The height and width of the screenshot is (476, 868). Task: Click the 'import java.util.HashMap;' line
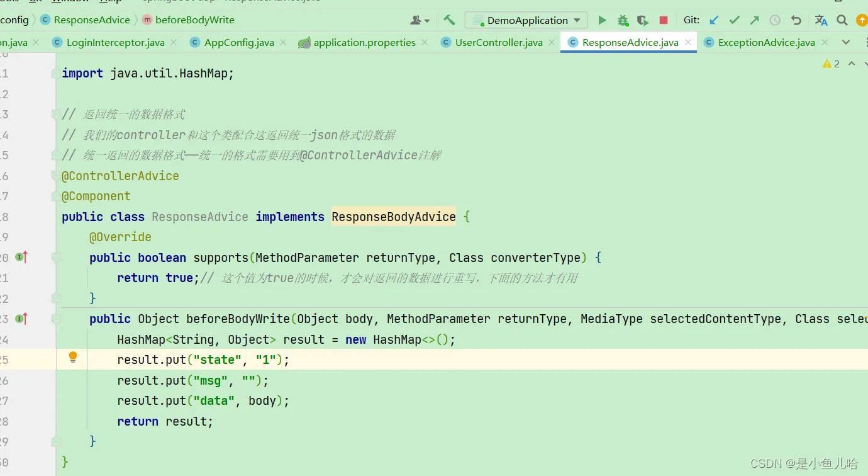click(x=148, y=74)
